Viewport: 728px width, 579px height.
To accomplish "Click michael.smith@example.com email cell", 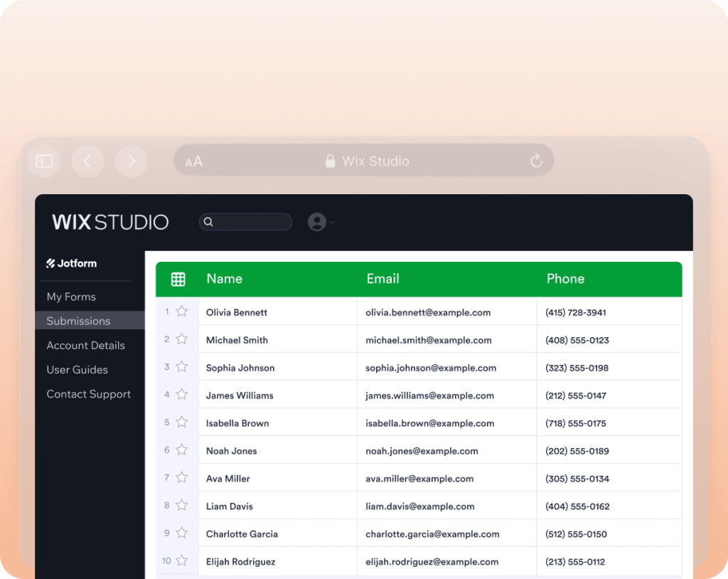I will [x=447, y=339].
